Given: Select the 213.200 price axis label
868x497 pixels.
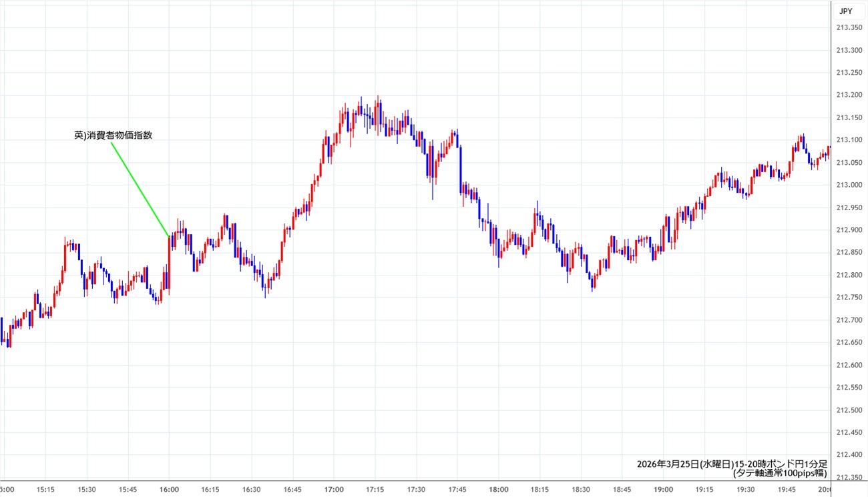Looking at the screenshot, I should (x=848, y=95).
